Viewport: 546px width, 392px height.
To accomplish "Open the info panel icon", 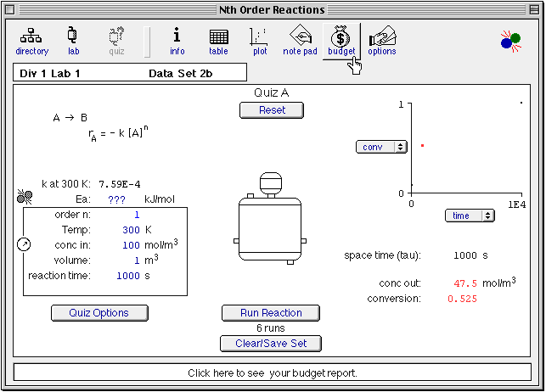I will coord(177,39).
